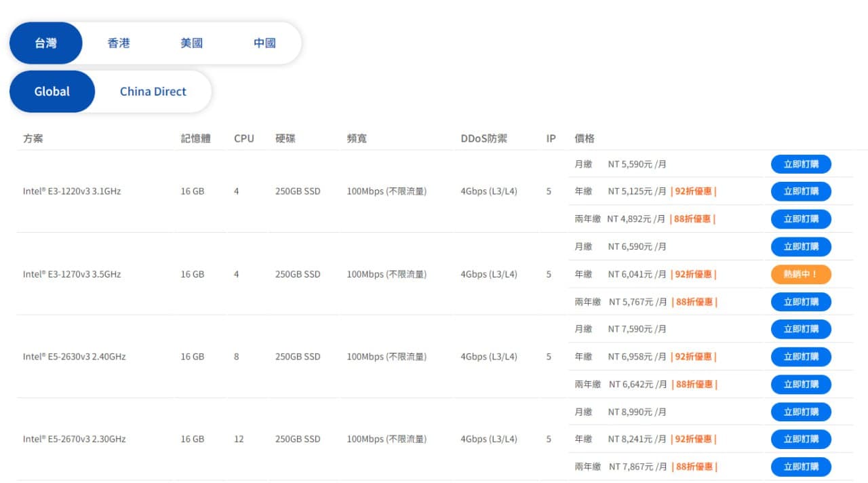Click the 頻寬 column header
Screen dimensions: 868x483
point(357,138)
